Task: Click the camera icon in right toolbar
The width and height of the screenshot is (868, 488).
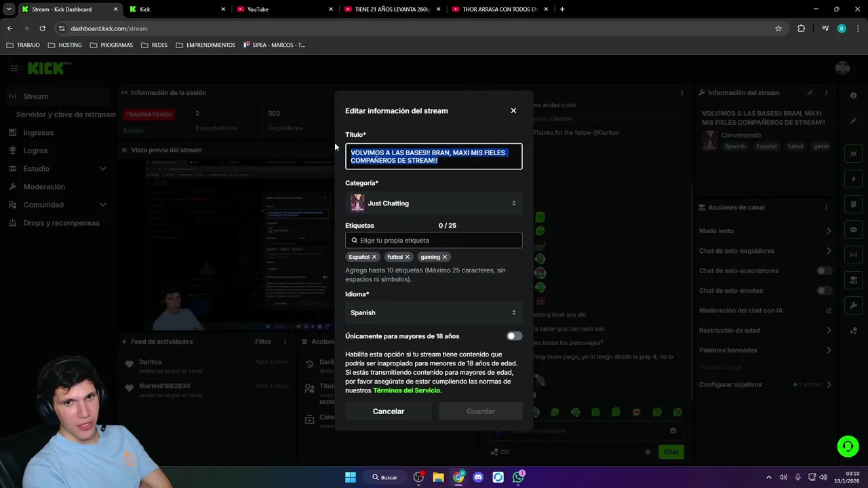Action: pos(854,280)
